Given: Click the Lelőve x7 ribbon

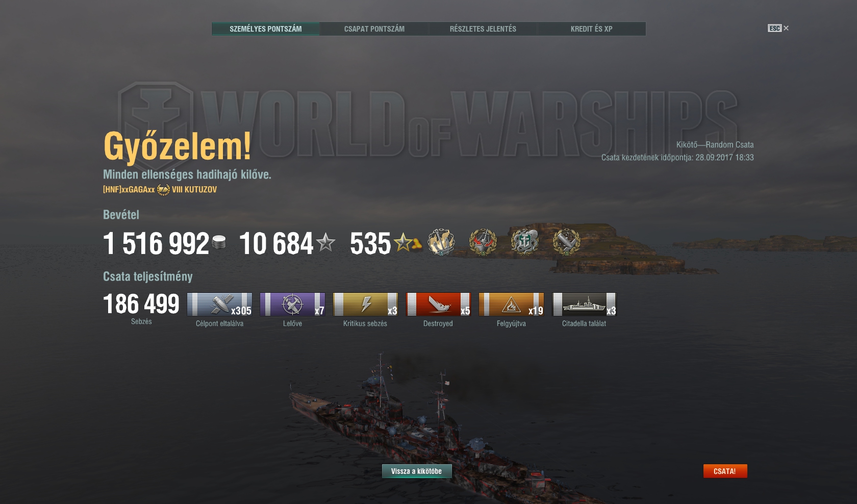Looking at the screenshot, I should [x=292, y=305].
